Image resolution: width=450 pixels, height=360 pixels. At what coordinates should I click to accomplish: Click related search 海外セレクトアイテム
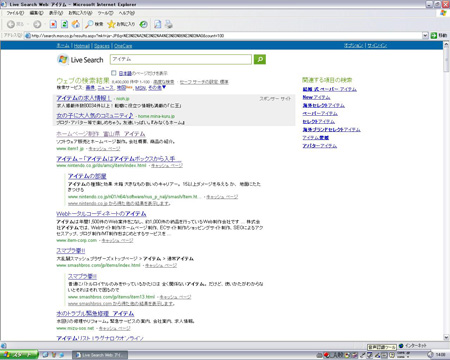click(x=324, y=105)
